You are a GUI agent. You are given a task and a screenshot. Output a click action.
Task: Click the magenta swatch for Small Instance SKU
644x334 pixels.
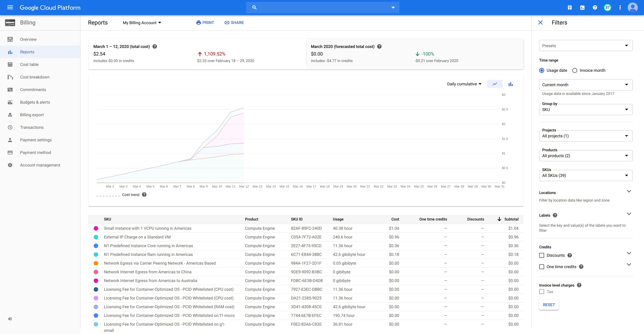96,228
